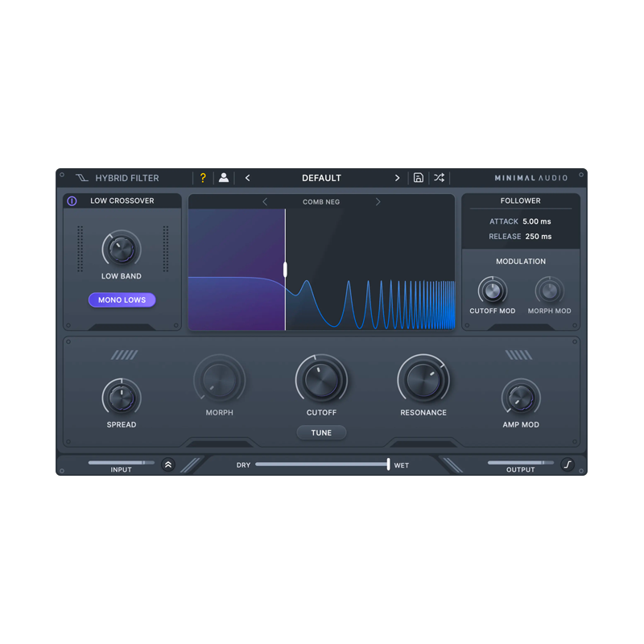Click the Dry/Wet mix slider handle

[x=388, y=464]
